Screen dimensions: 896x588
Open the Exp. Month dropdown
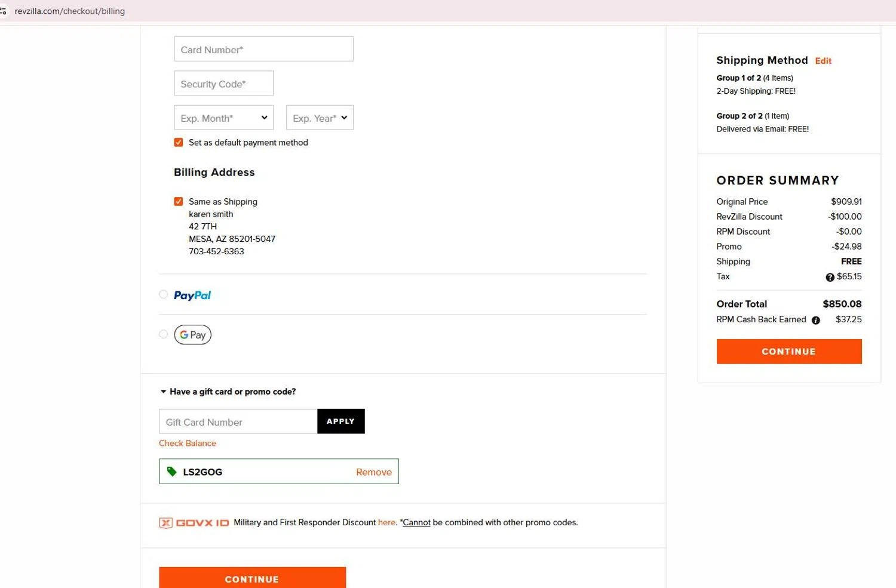coord(223,118)
